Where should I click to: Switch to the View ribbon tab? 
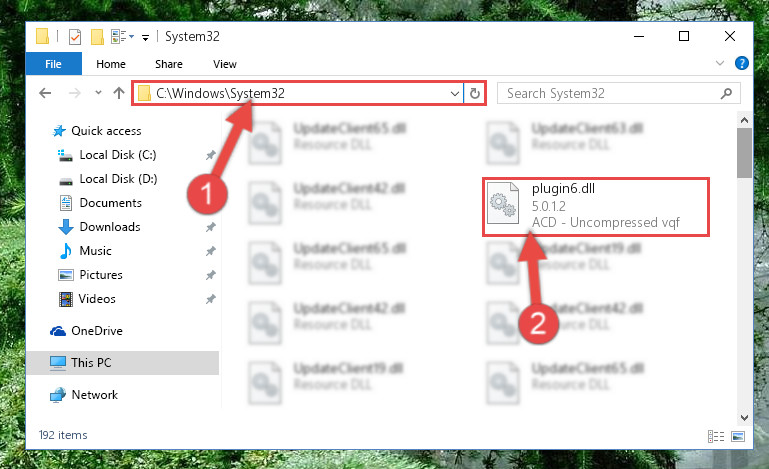click(225, 64)
